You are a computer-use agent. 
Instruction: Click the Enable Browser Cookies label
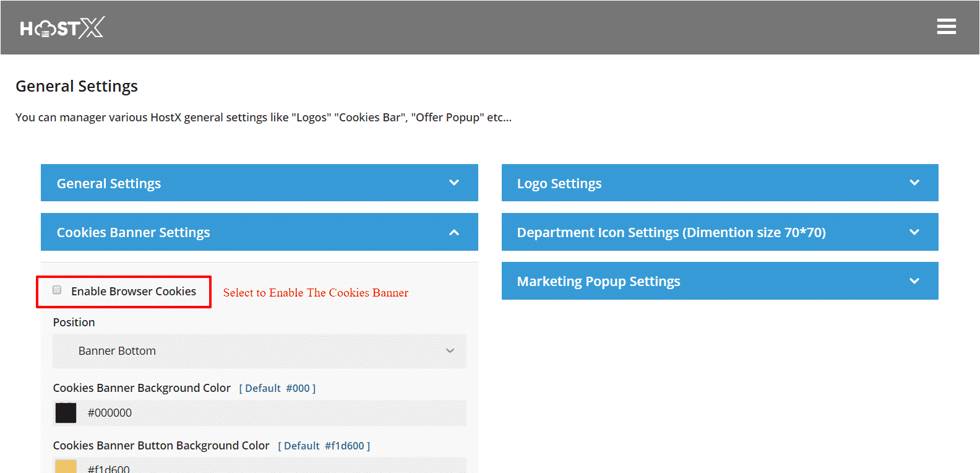pos(134,292)
